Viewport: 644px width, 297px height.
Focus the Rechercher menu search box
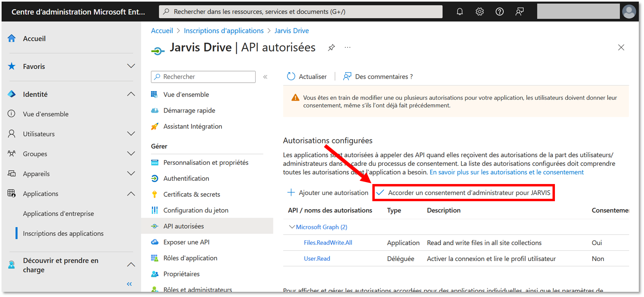203,77
